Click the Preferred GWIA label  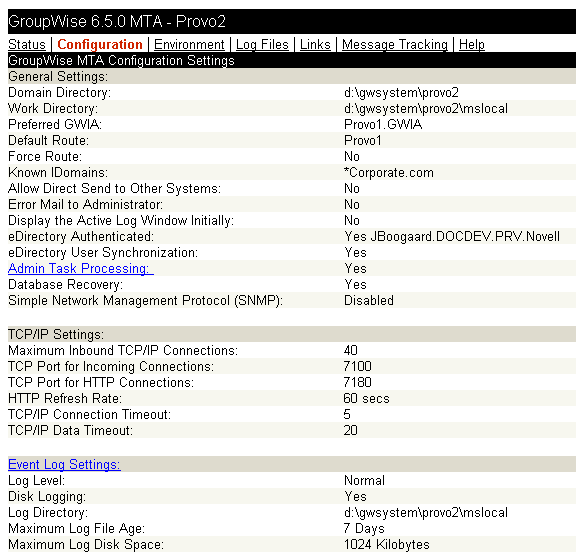coord(55,125)
